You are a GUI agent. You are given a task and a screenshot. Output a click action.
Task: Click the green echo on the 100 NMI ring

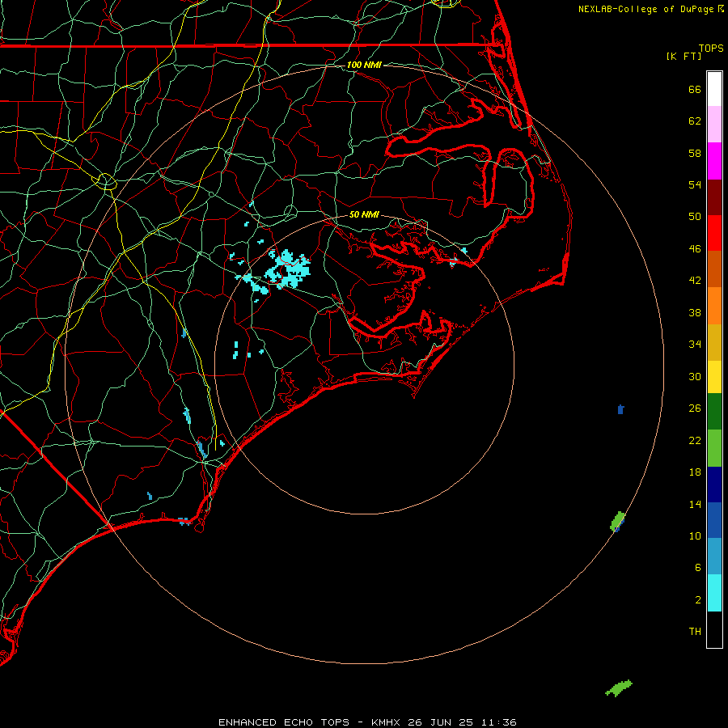[617, 521]
